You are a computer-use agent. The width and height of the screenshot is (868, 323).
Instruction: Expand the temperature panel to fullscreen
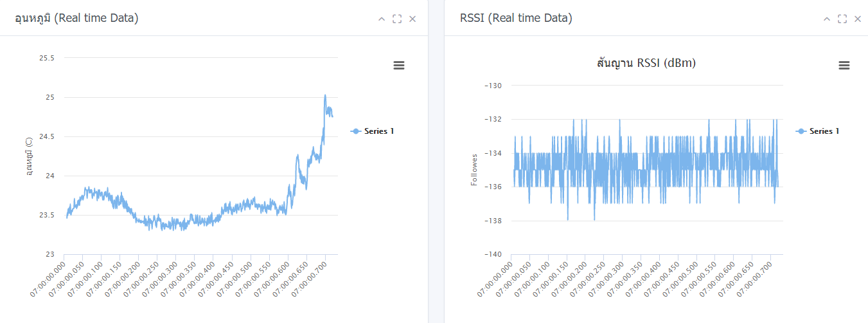point(397,19)
